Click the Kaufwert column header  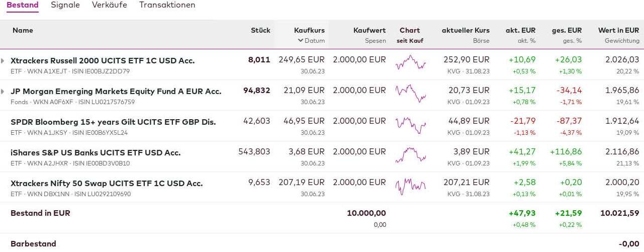(370, 31)
